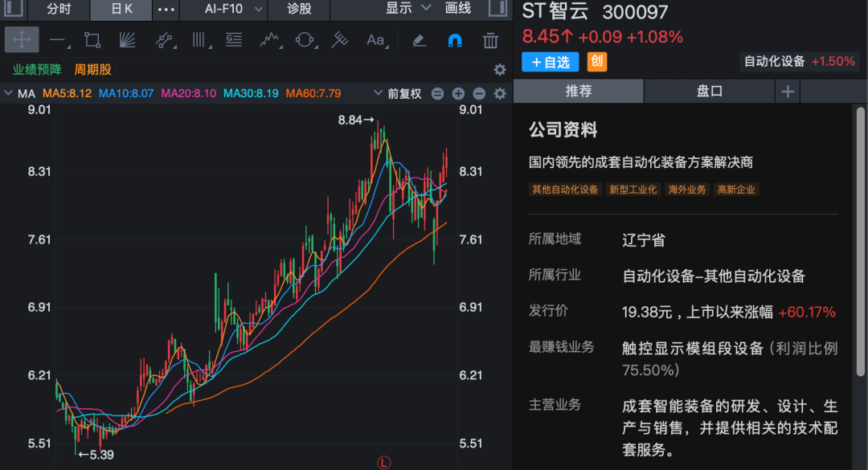Viewport: 868px width, 470px height.
Task: Click the zoom-in plus icon above the chart
Action: 458,93
